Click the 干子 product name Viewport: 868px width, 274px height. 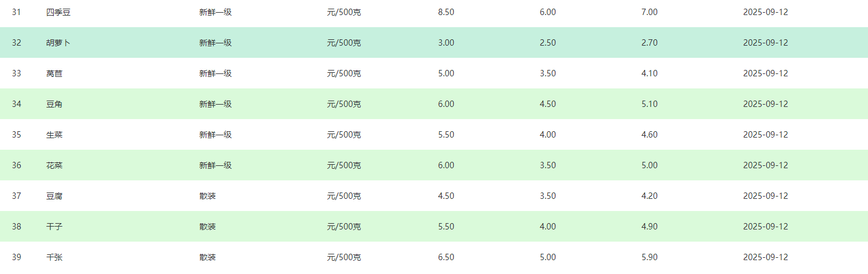(54, 227)
